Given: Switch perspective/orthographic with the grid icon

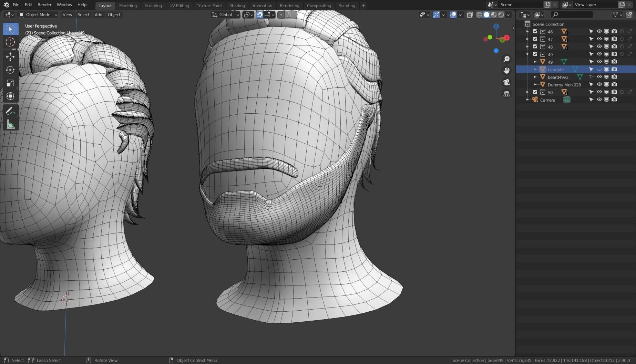Looking at the screenshot, I should pos(506,94).
